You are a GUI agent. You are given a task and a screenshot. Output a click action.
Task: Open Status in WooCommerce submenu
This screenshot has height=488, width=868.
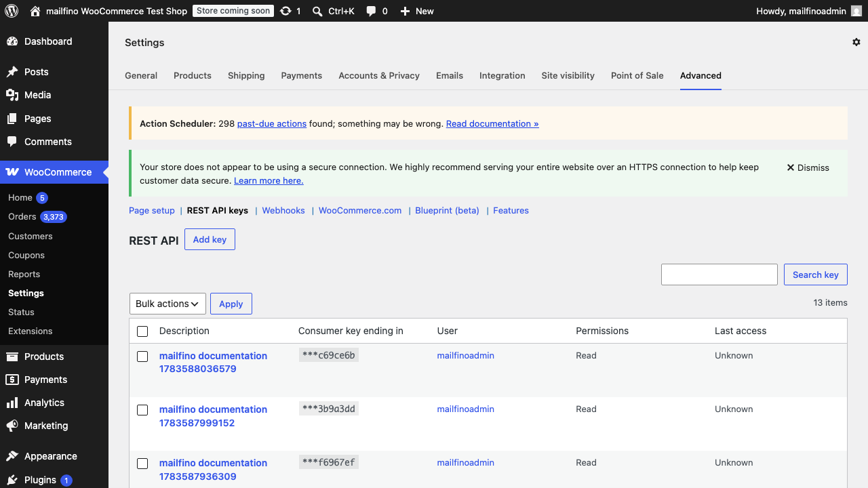pos(21,312)
